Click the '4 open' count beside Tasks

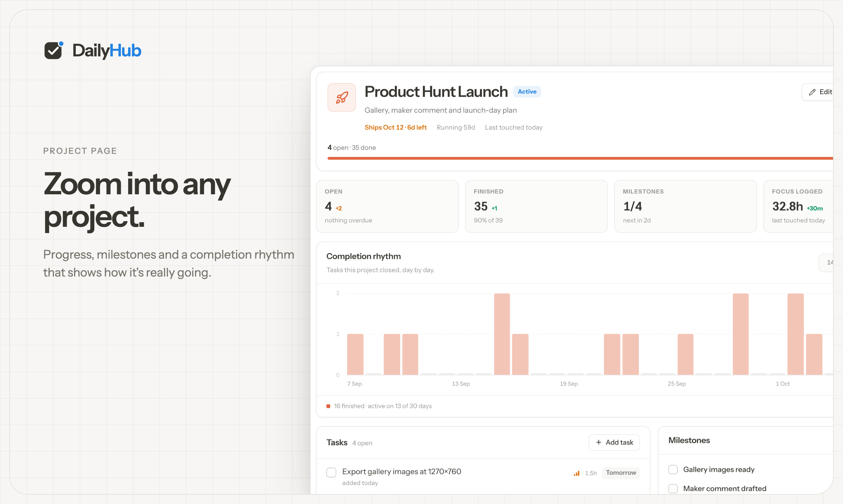(362, 443)
